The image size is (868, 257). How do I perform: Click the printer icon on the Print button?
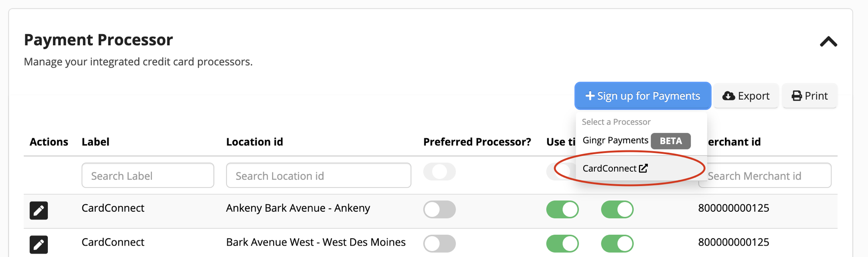tap(796, 95)
